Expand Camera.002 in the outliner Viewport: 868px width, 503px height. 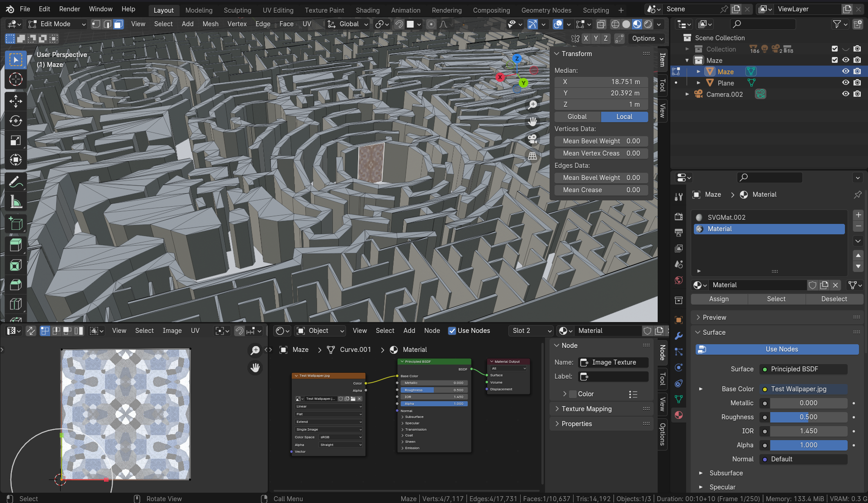687,94
